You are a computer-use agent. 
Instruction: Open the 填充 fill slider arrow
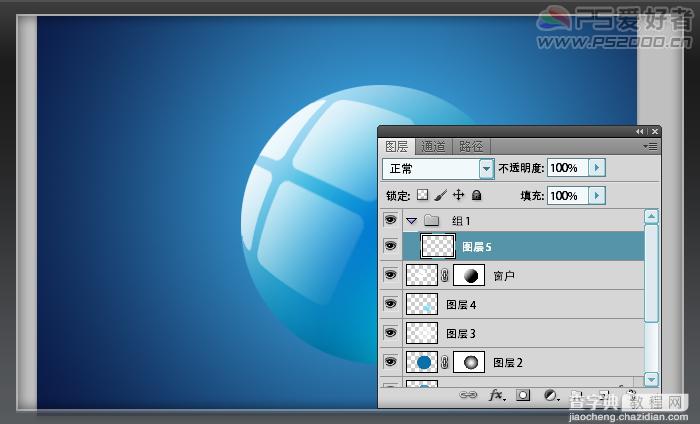597,195
